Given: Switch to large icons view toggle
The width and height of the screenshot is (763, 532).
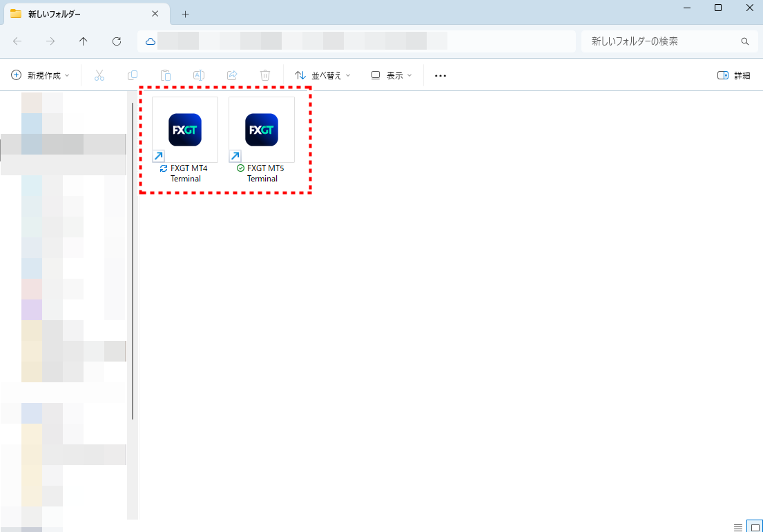Looking at the screenshot, I should click(x=754, y=527).
